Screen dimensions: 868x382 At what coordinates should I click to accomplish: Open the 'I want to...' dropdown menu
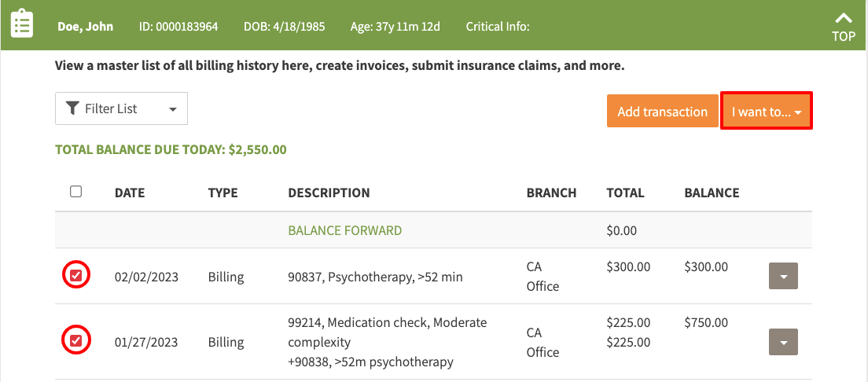click(766, 112)
